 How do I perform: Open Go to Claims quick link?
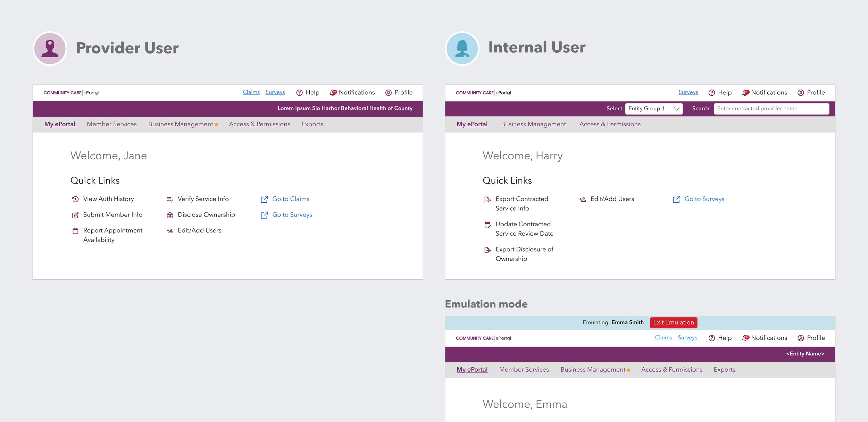[291, 199]
